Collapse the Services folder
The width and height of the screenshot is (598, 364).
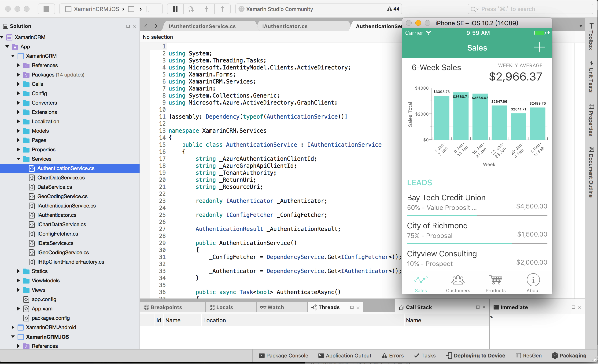pyautogui.click(x=18, y=159)
